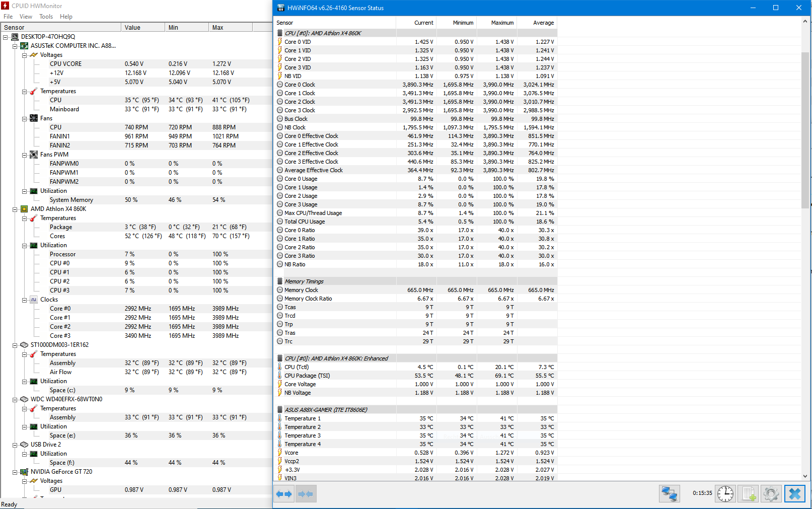Viewport: 812px width, 509px height.
Task: Click the drive icon beside ST1000DM003-1ER162
Action: 24,345
